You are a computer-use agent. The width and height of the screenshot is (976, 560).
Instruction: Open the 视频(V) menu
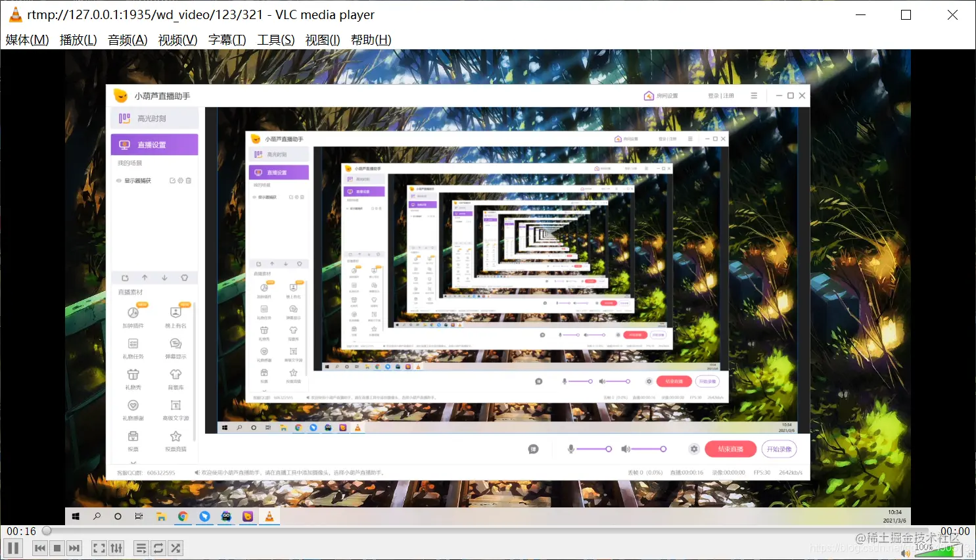point(177,40)
